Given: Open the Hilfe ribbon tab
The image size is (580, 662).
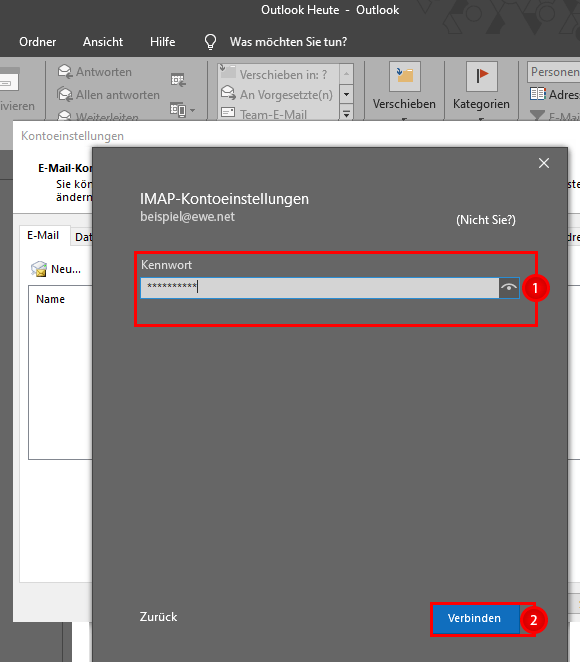Looking at the screenshot, I should (x=163, y=42).
